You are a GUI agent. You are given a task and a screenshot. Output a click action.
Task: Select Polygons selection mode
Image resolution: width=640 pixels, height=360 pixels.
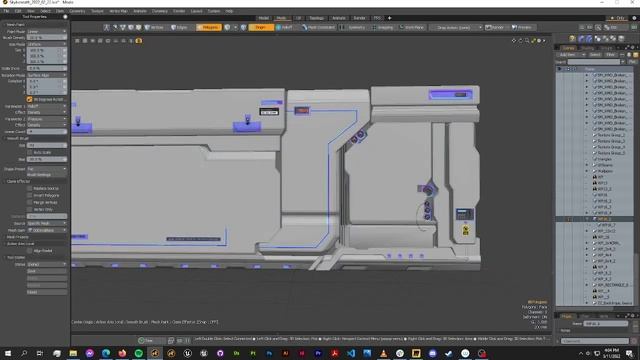(209, 27)
